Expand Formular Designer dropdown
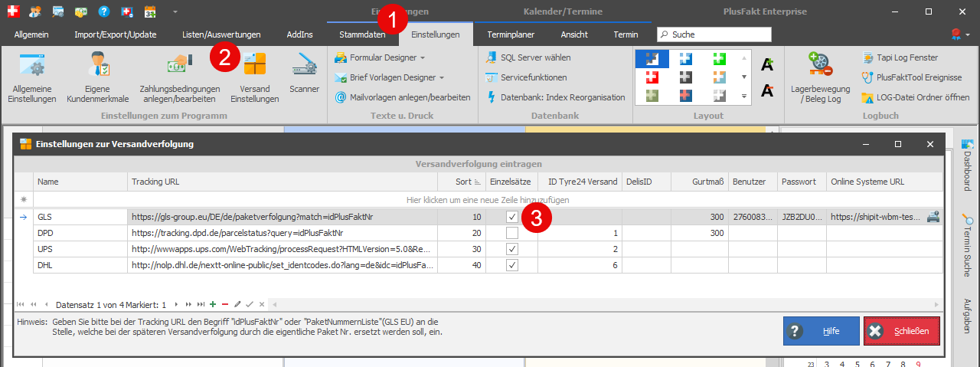This screenshot has width=980, height=367. pyautogui.click(x=423, y=57)
